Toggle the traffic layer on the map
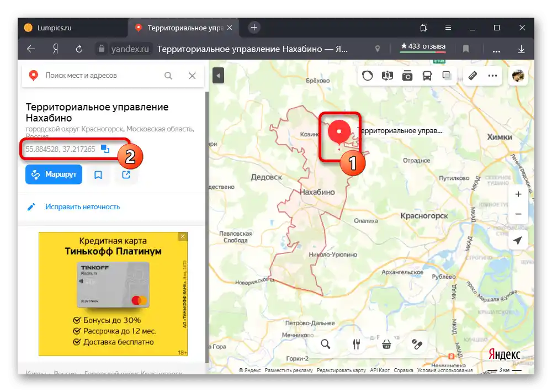Viewport: 552px width, 392px height. coord(368,76)
